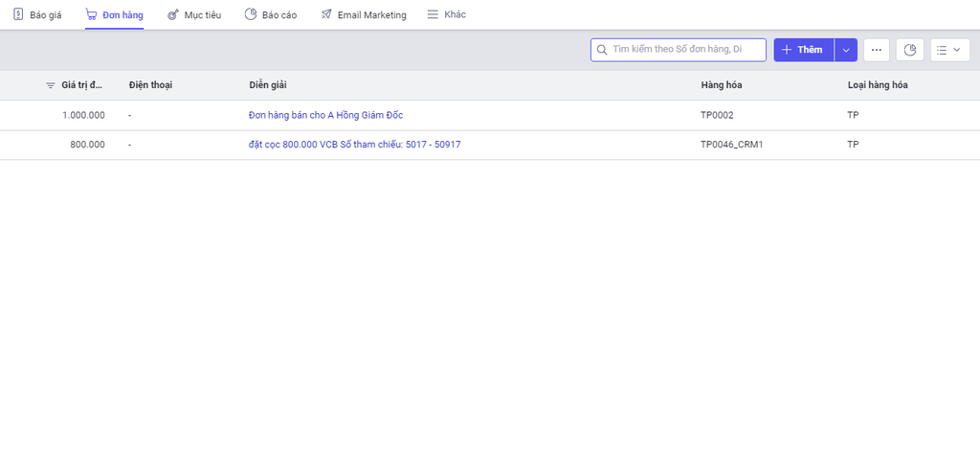Screen dimensions: 980x476
Task: Click TP type cell in TP0046_CRM1 row
Action: click(853, 145)
